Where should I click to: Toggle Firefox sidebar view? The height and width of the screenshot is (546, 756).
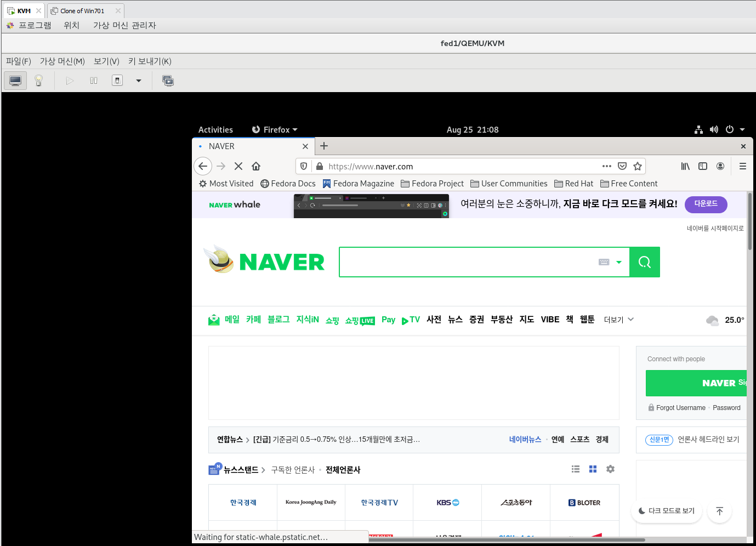click(703, 166)
